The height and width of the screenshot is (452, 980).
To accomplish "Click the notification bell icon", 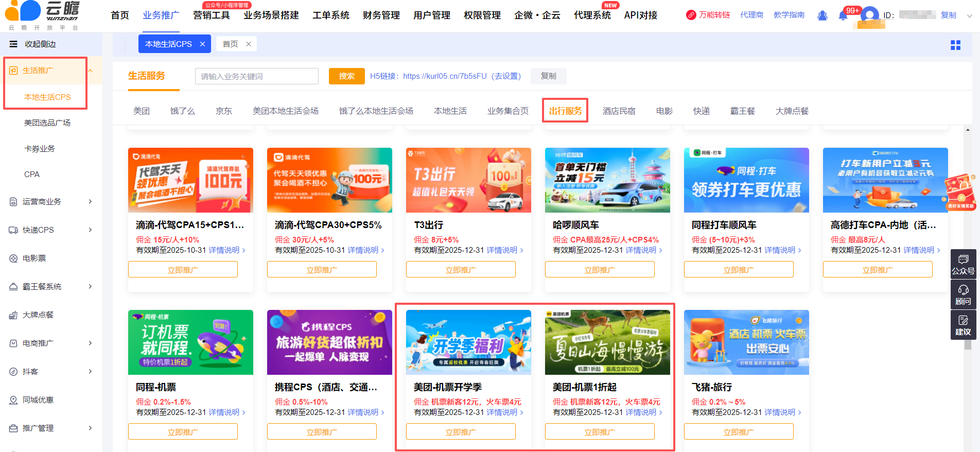I will [843, 16].
